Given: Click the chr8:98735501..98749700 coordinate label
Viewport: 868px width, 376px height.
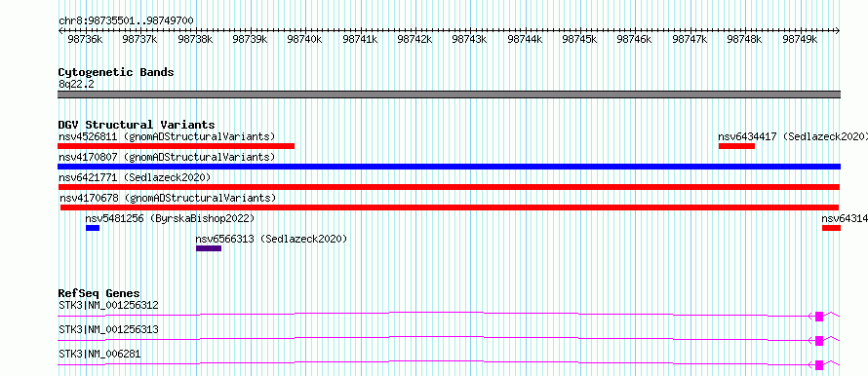Looking at the screenshot, I should coord(126,21).
